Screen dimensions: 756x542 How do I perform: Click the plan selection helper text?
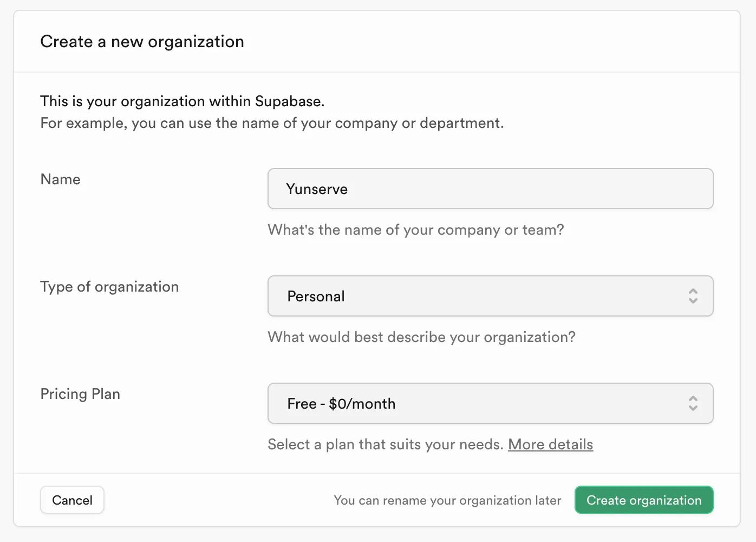pos(386,444)
